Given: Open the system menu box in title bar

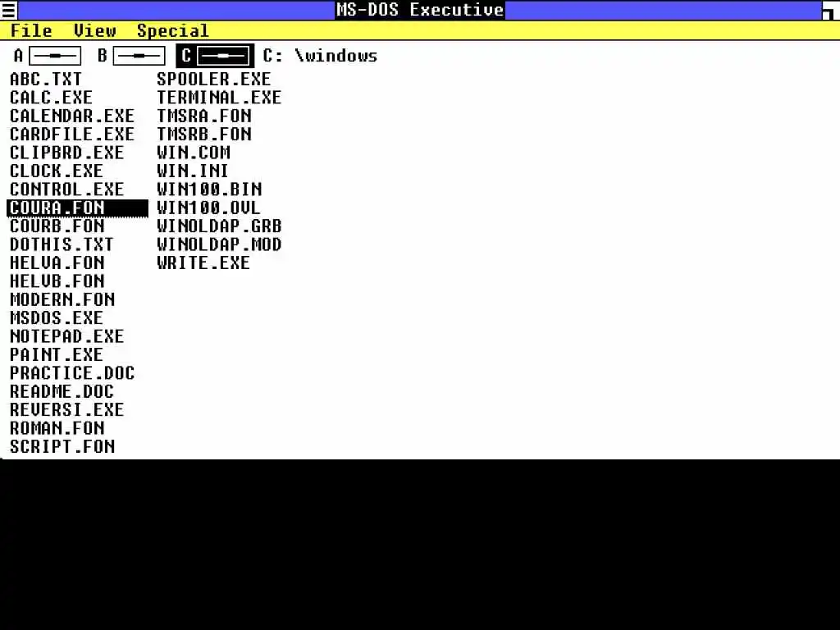Looking at the screenshot, I should pyautogui.click(x=9, y=10).
